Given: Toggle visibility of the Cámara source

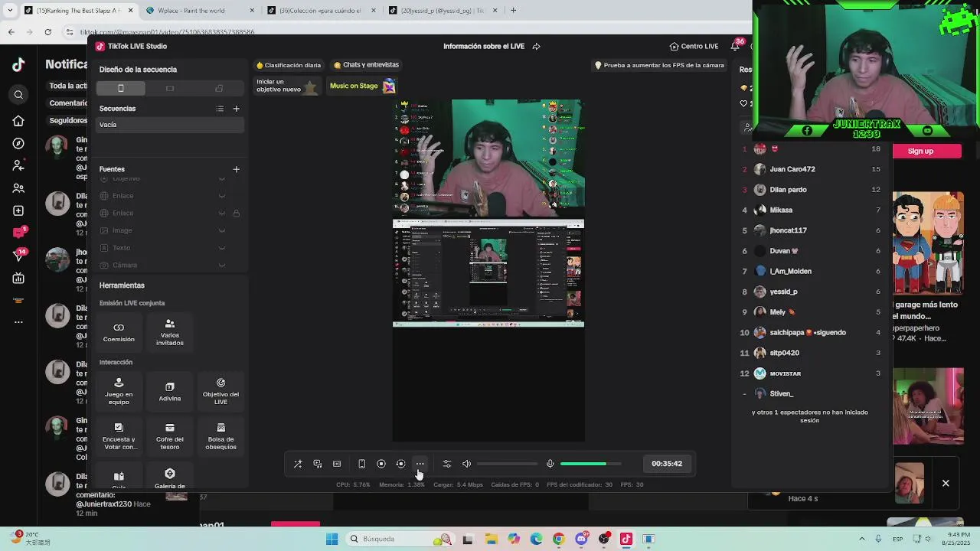Looking at the screenshot, I should tap(222, 265).
